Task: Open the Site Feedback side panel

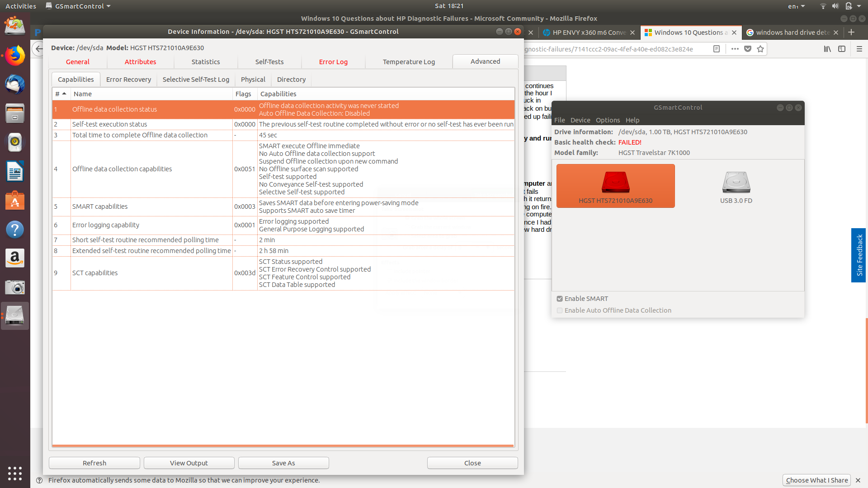Action: click(x=859, y=255)
